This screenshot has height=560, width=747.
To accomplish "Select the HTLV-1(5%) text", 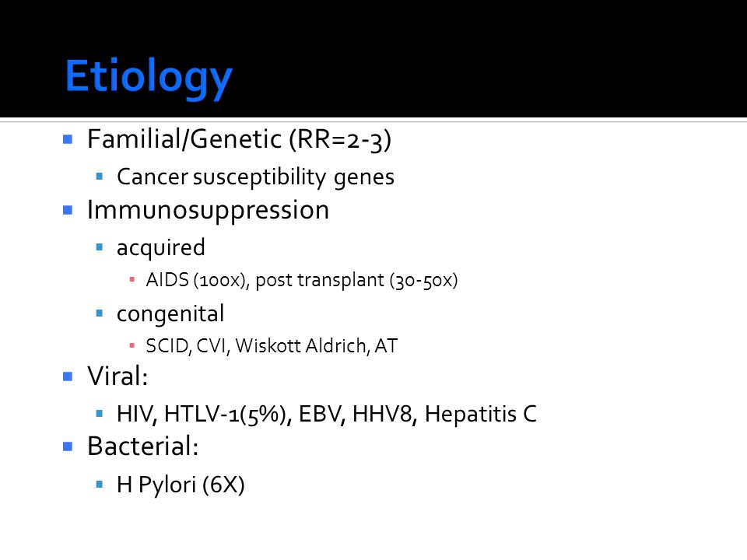I will tap(228, 414).
